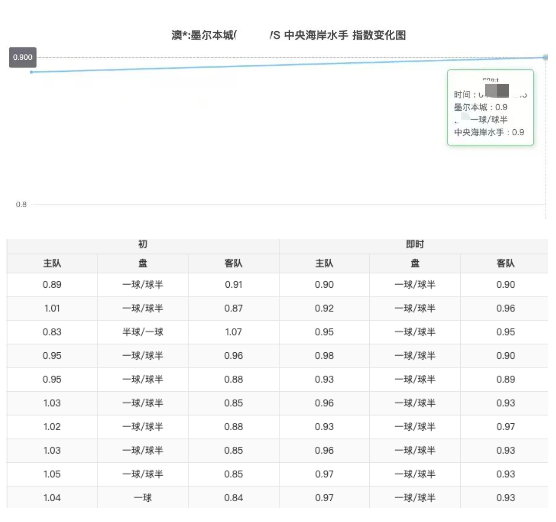Click the first 客队 column header
The image size is (556, 522).
pyautogui.click(x=233, y=263)
